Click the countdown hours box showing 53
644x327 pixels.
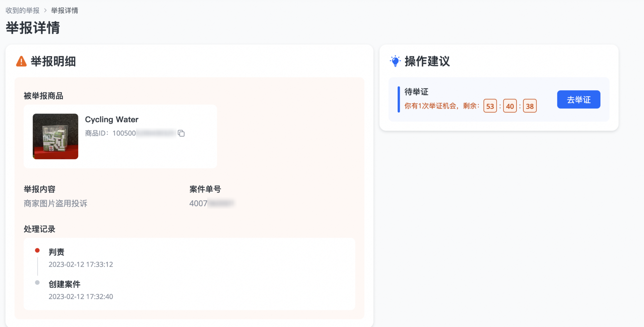pos(490,106)
